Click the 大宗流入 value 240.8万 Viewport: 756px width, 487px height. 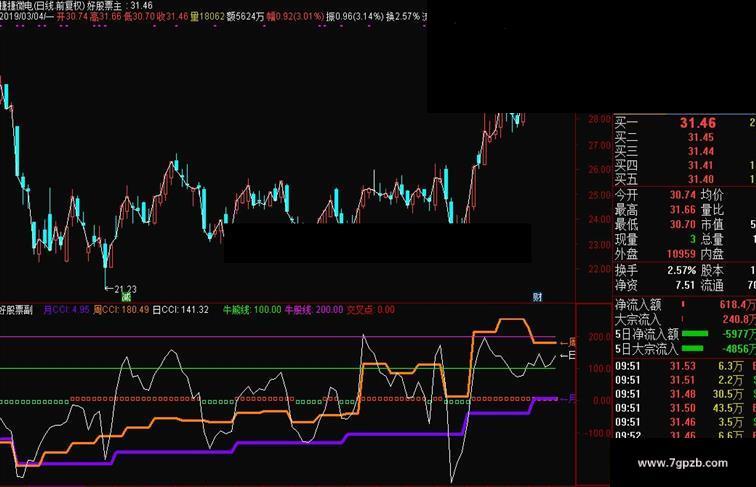click(x=739, y=319)
